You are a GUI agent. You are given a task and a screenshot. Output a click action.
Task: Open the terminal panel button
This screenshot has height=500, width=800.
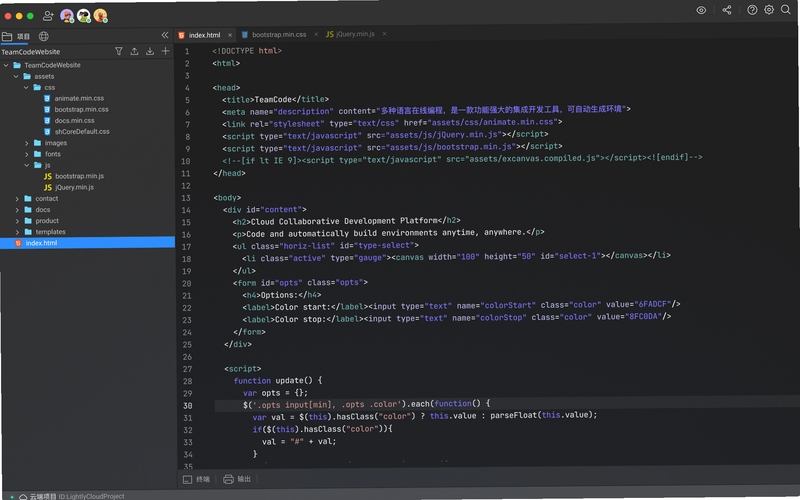(196, 480)
